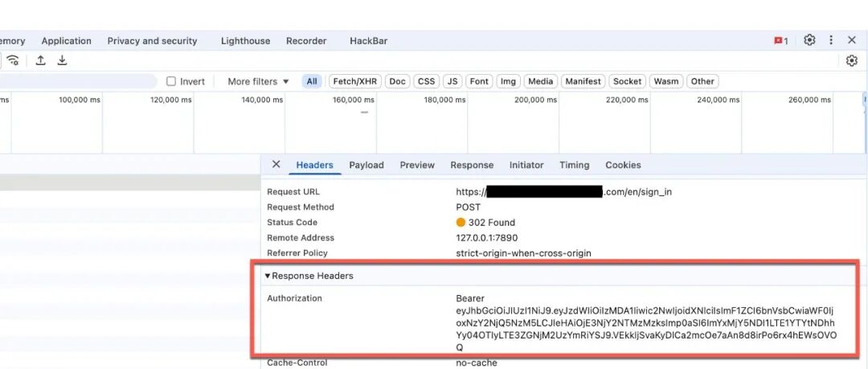Select the Cookies tab
The width and height of the screenshot is (868, 369).
(x=623, y=165)
